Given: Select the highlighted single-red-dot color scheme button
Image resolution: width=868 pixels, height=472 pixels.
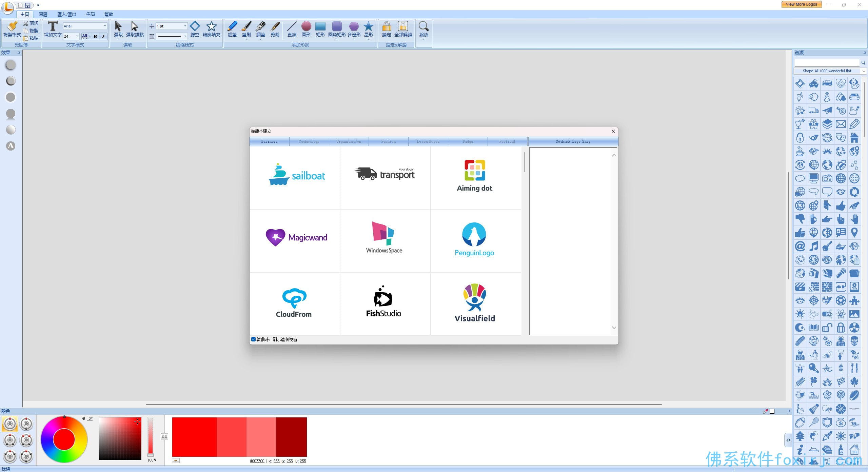Looking at the screenshot, I should (10, 424).
